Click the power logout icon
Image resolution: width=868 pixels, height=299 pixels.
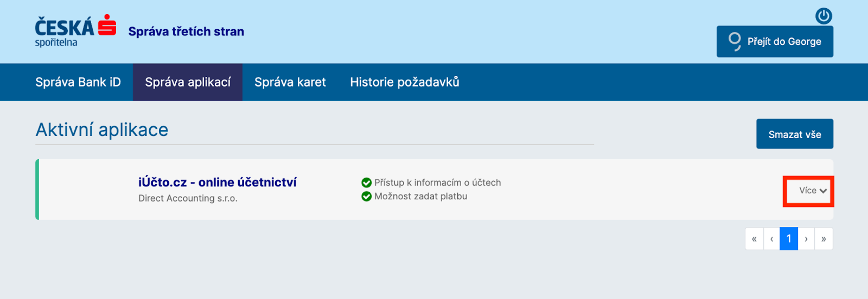[x=824, y=16]
